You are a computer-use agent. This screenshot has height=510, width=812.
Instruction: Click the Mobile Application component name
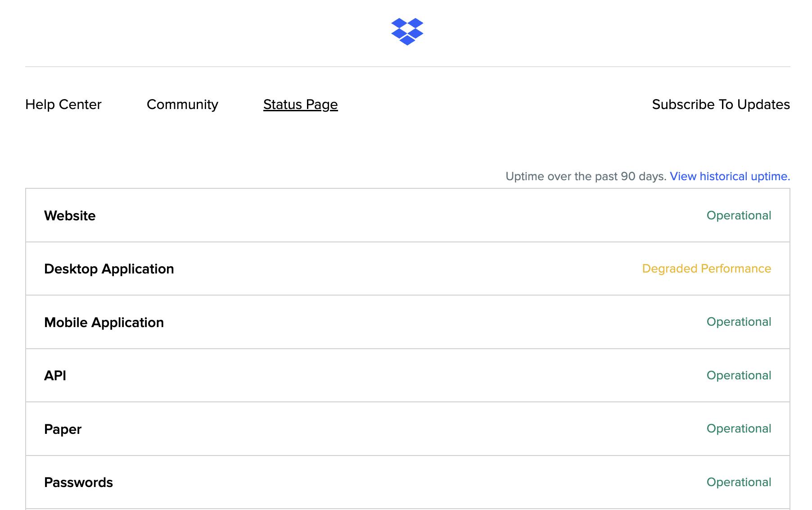pos(104,322)
